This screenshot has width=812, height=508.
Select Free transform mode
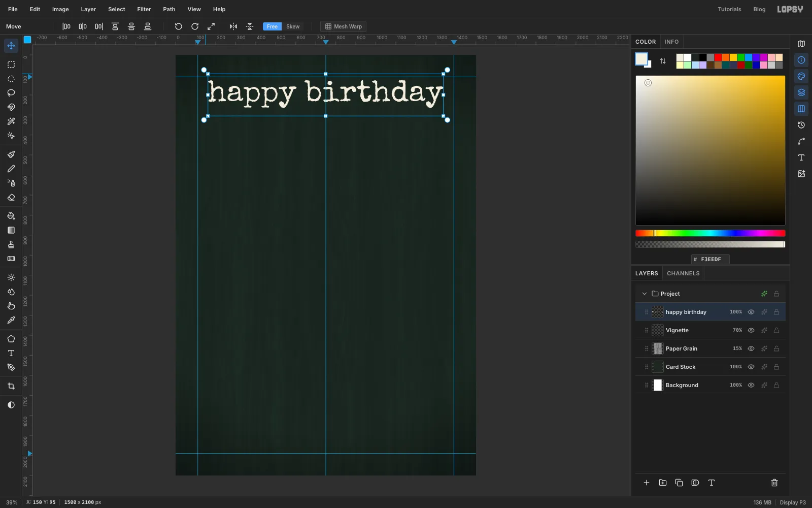273,26
